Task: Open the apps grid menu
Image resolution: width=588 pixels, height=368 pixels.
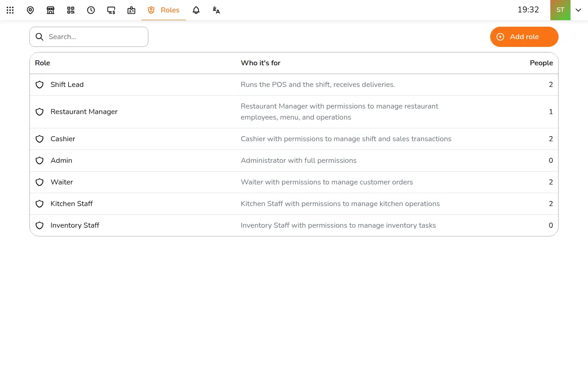Action: 10,10
